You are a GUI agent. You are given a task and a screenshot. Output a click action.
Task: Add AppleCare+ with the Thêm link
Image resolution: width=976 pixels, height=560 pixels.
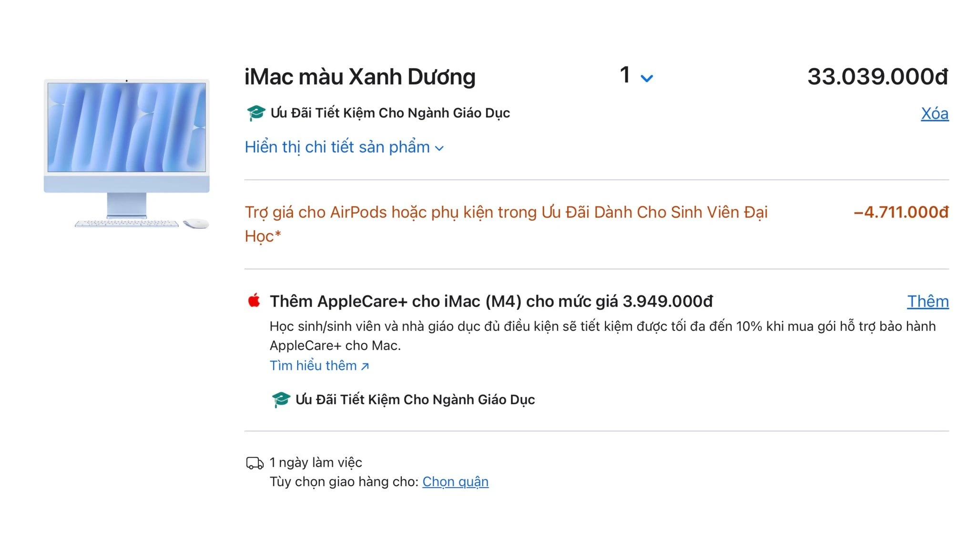pos(928,301)
